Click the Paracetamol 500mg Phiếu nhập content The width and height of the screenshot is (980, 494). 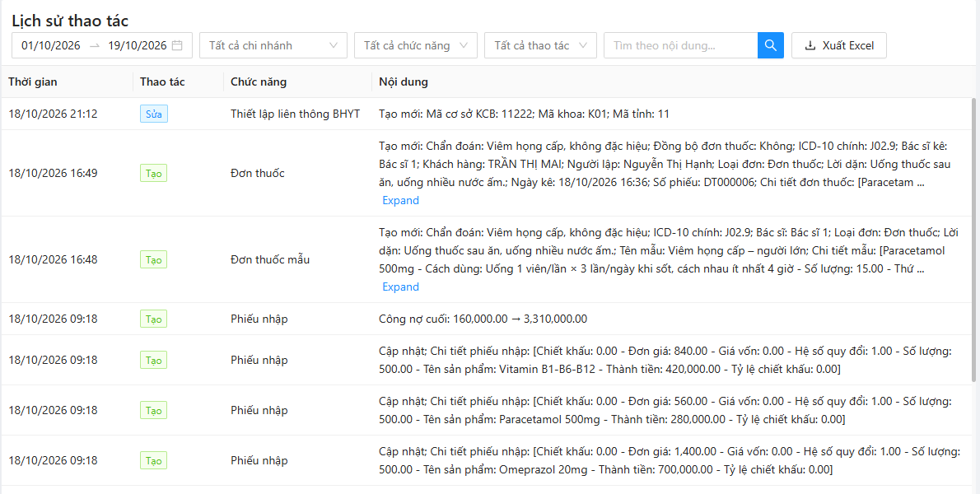tap(665, 410)
